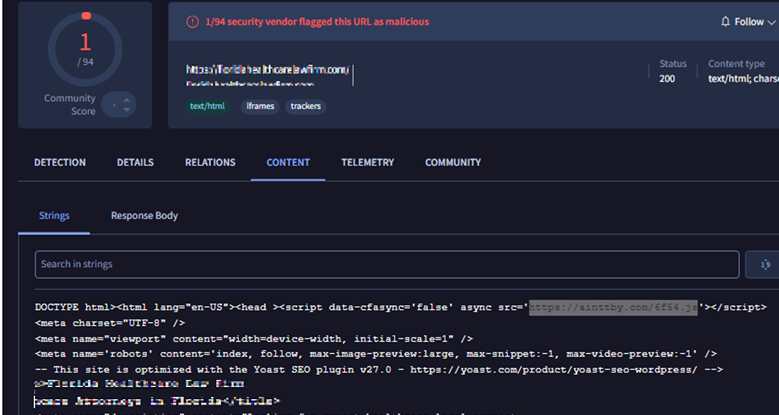Click the text/html tag
The width and height of the screenshot is (779, 415).
[x=209, y=106]
